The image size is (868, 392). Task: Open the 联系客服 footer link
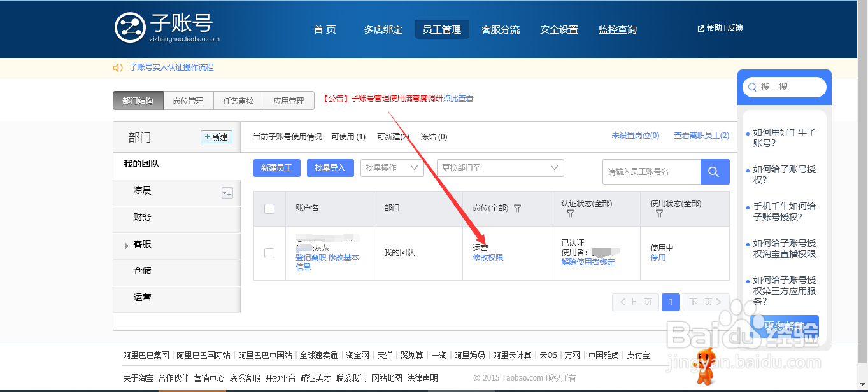(245, 378)
